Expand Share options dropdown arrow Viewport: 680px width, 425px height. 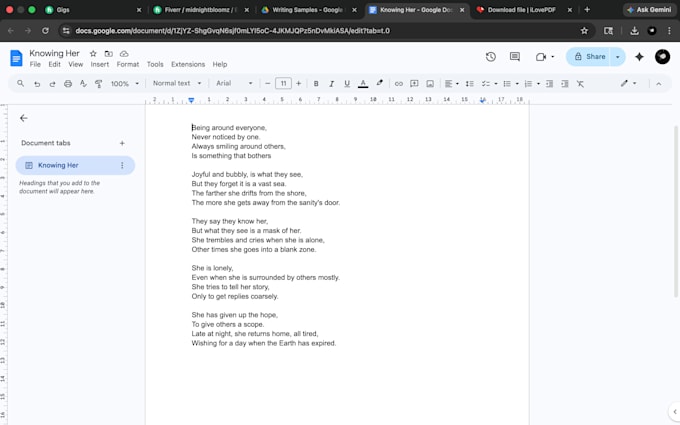coord(618,57)
